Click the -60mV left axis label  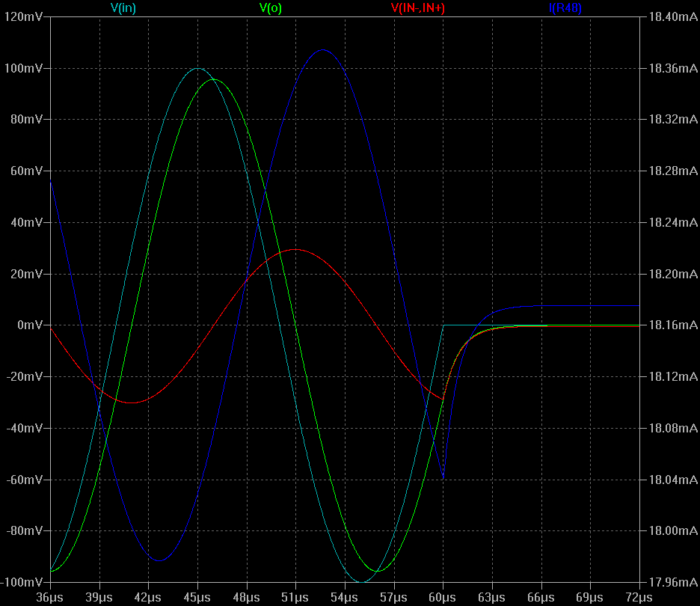25,480
